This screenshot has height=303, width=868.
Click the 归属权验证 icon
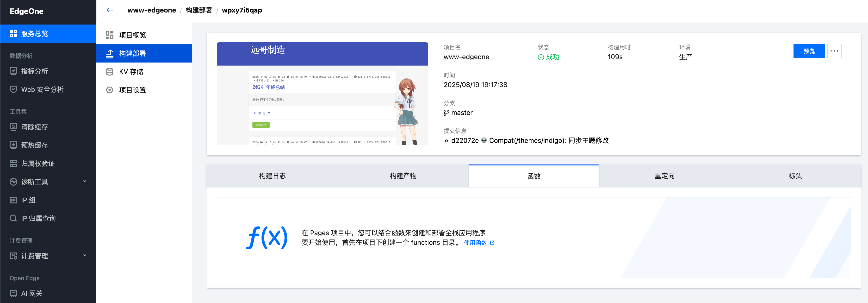[13, 164]
